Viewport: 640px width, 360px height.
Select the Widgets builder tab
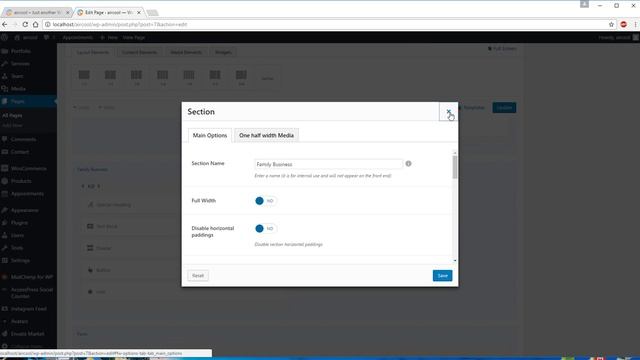(223, 52)
